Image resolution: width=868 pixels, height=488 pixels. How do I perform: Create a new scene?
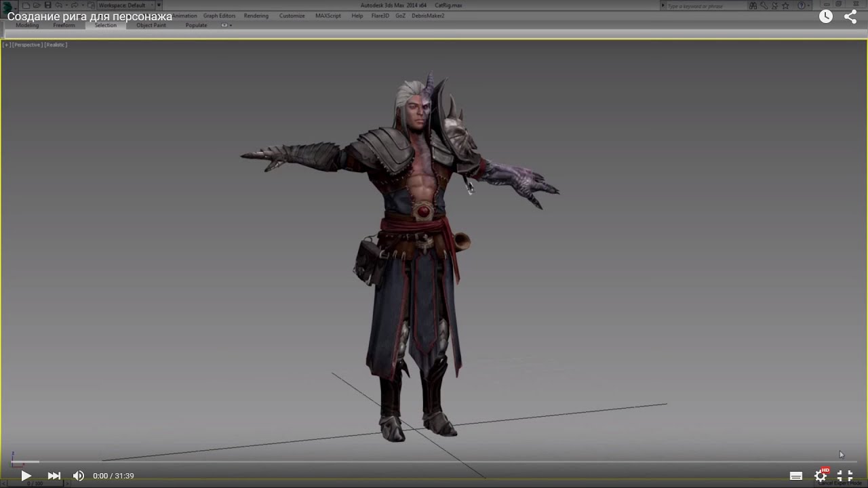click(x=26, y=5)
